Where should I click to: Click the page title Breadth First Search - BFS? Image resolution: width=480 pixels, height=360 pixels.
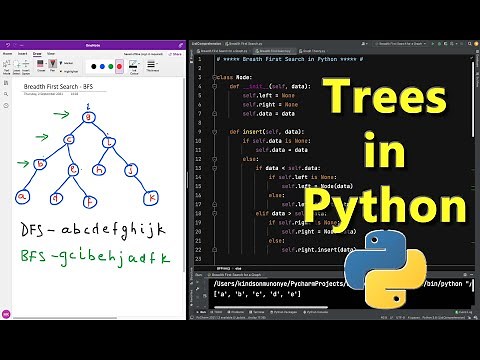pos(58,87)
